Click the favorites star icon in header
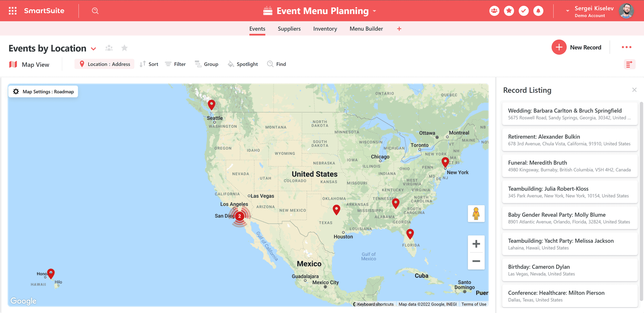 pos(509,11)
